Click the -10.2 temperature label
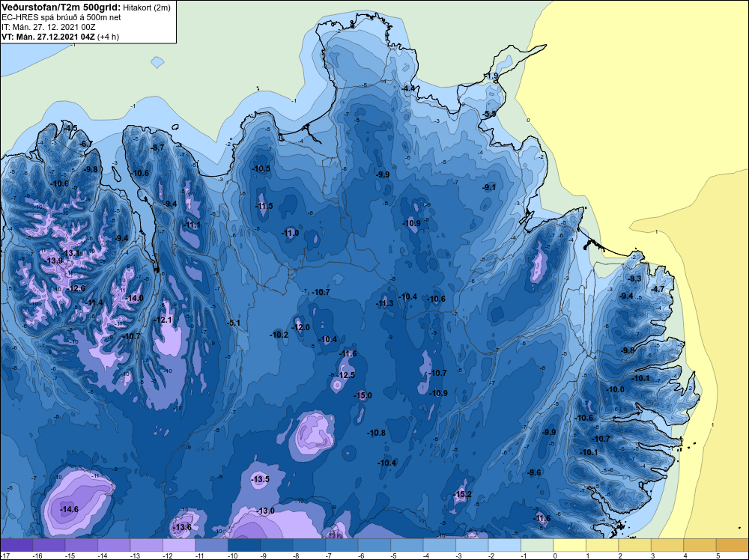Screen dimensions: 749x560 279,335
